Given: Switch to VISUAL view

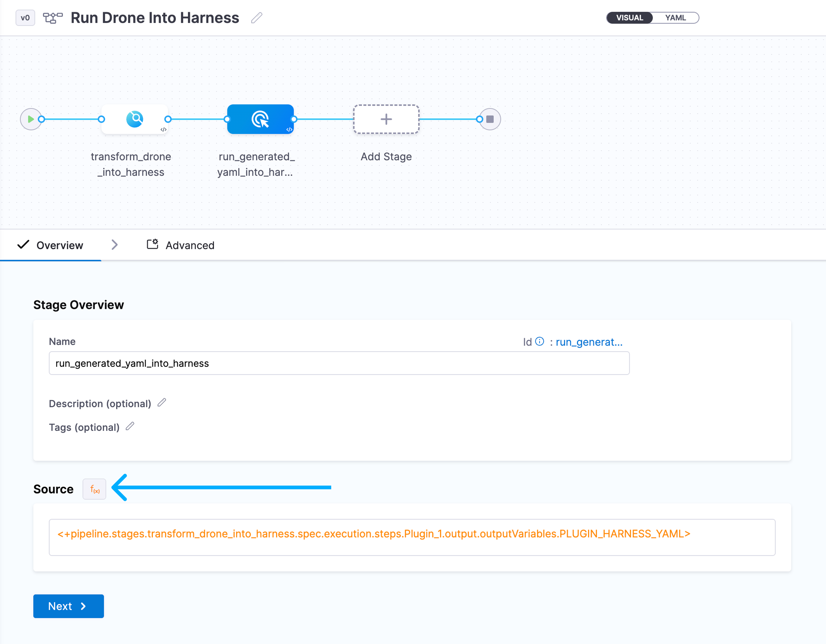Looking at the screenshot, I should point(629,18).
